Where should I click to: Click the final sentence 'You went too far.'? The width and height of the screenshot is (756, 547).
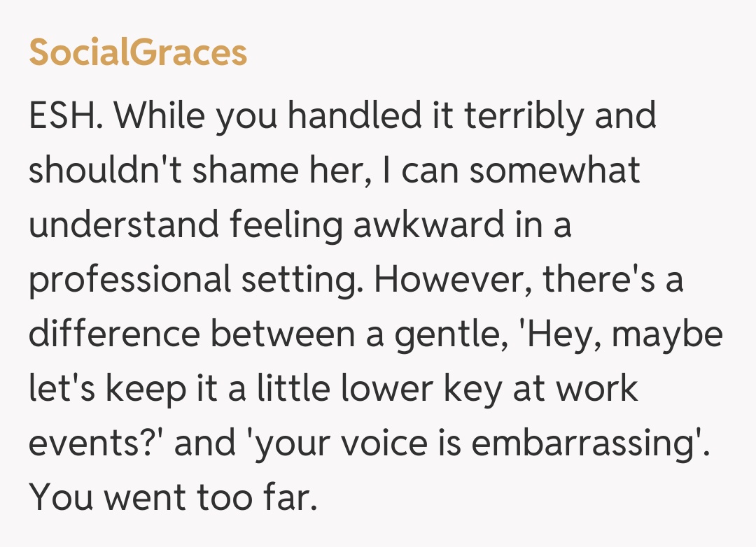(x=169, y=498)
